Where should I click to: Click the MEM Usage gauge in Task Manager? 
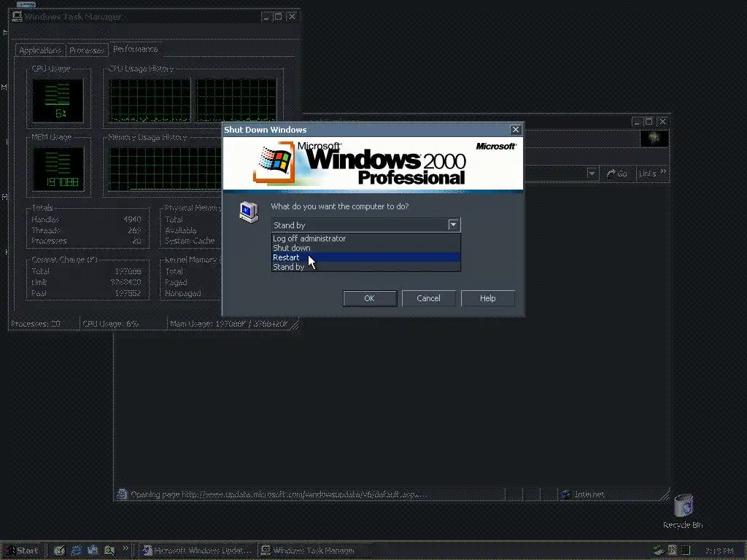[x=58, y=169]
